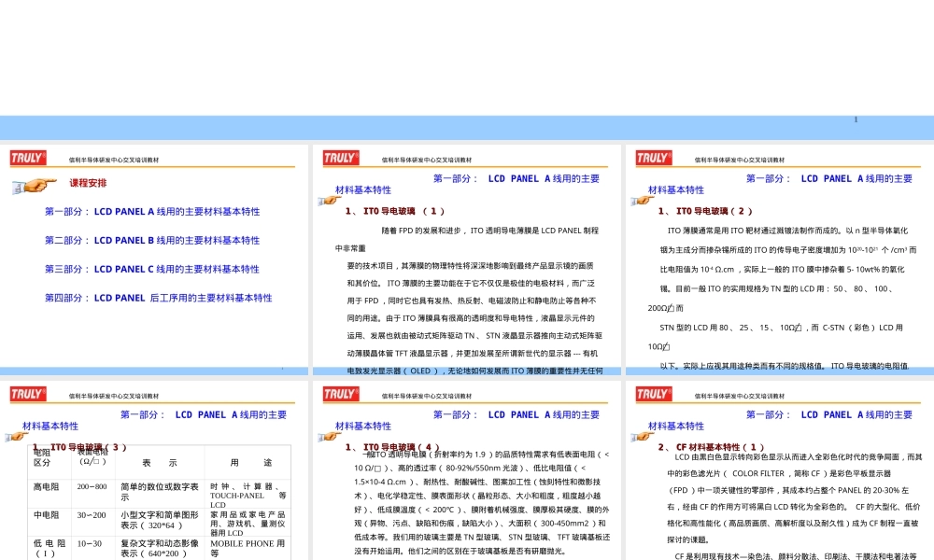Click the TRULY logo on the ITO 导电玻璃 (2) slide
The height and width of the screenshot is (560, 934).
point(654,158)
